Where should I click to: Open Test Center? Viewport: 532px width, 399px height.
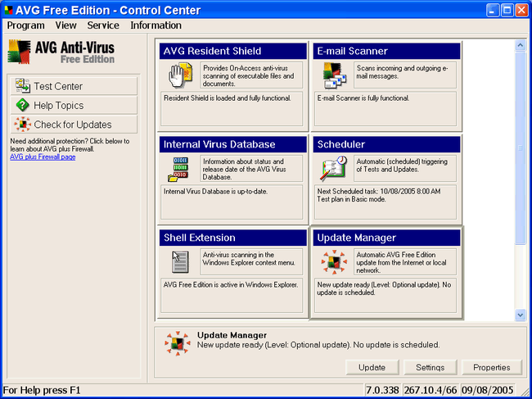pos(74,86)
